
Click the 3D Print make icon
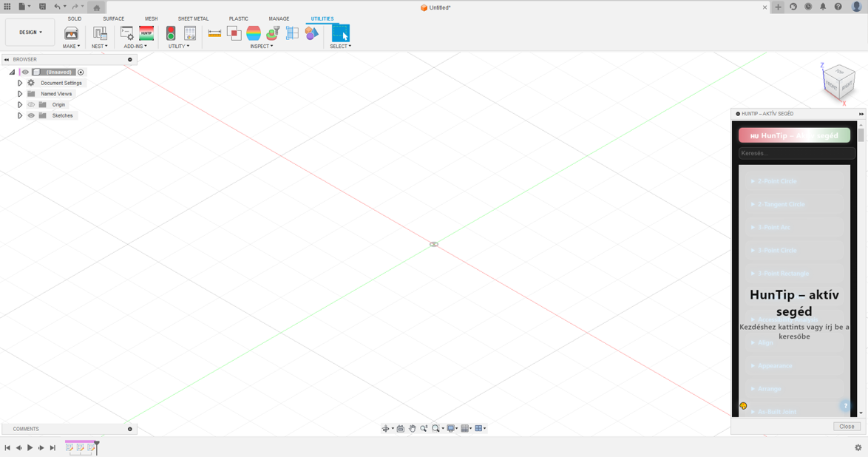tap(71, 33)
